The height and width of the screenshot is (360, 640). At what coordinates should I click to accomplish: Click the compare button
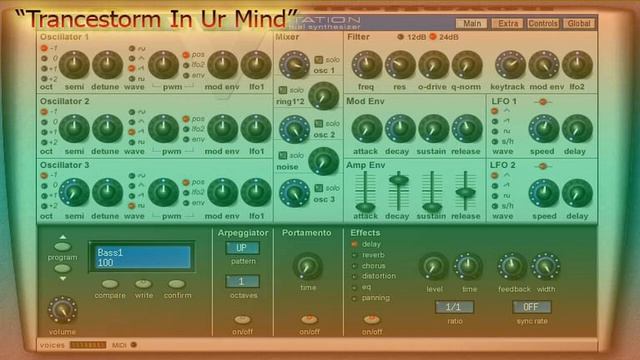tap(110, 284)
